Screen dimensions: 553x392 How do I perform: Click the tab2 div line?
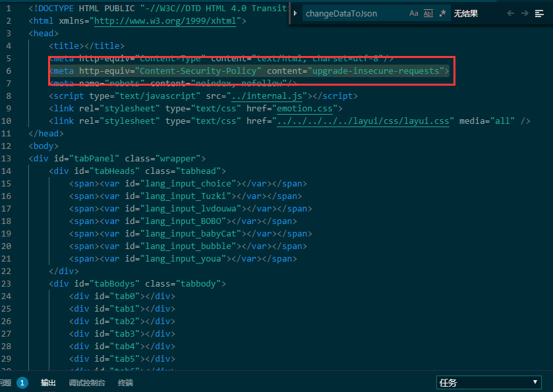coord(122,321)
